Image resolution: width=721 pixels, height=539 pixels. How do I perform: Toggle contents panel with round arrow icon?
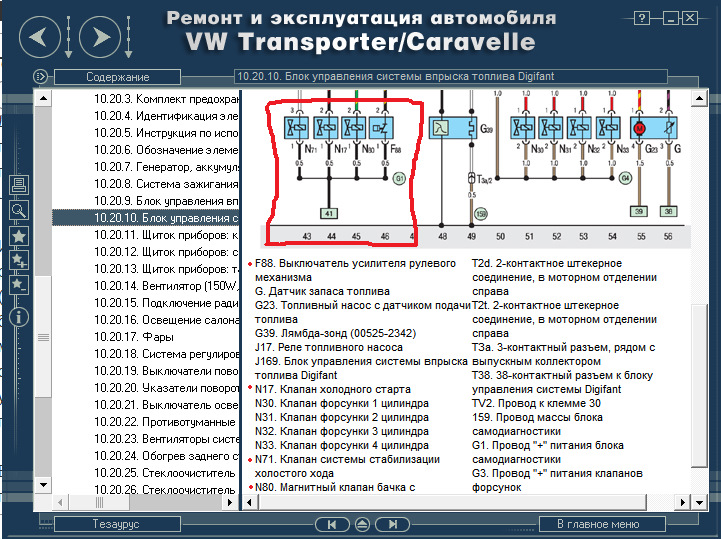pyautogui.click(x=40, y=76)
